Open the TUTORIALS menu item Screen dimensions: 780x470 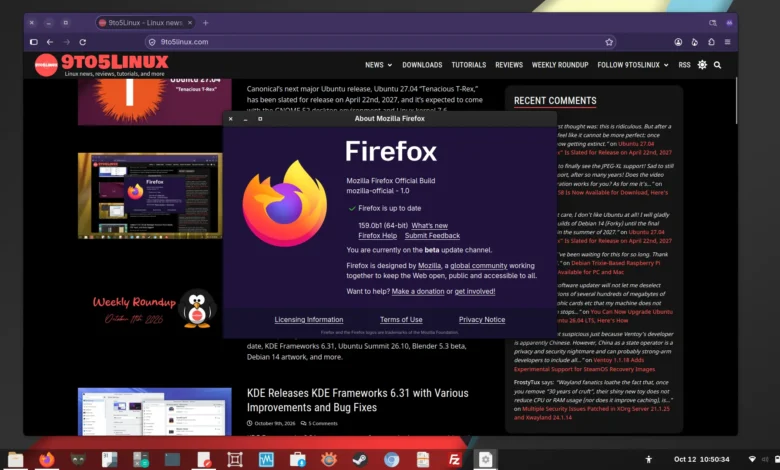[469, 65]
